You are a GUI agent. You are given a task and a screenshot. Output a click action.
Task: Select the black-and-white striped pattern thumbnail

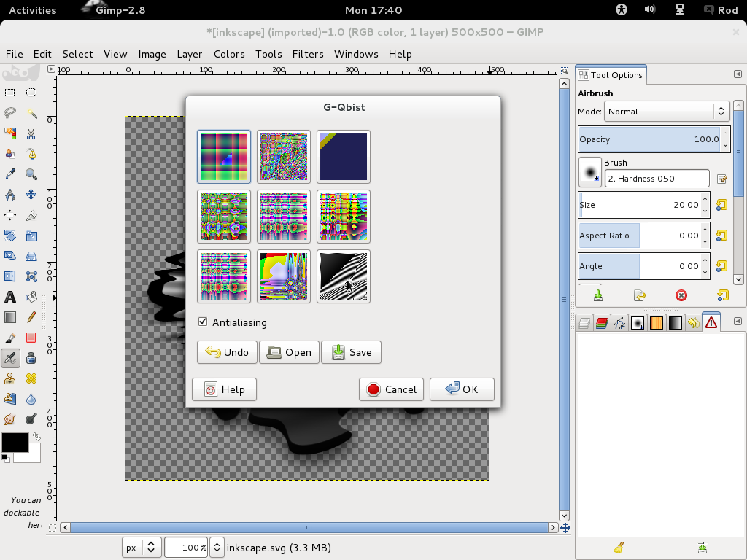344,276
